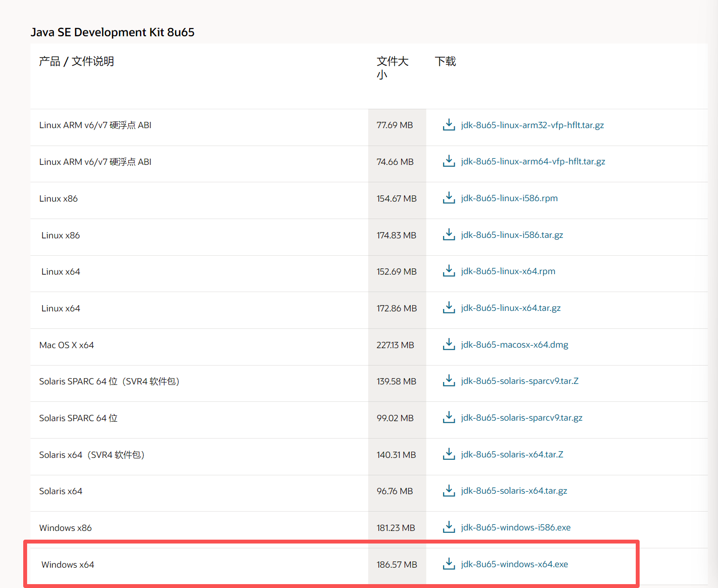Click download icon beside jdk-8u65-linux-i586.tar.gz

449,235
